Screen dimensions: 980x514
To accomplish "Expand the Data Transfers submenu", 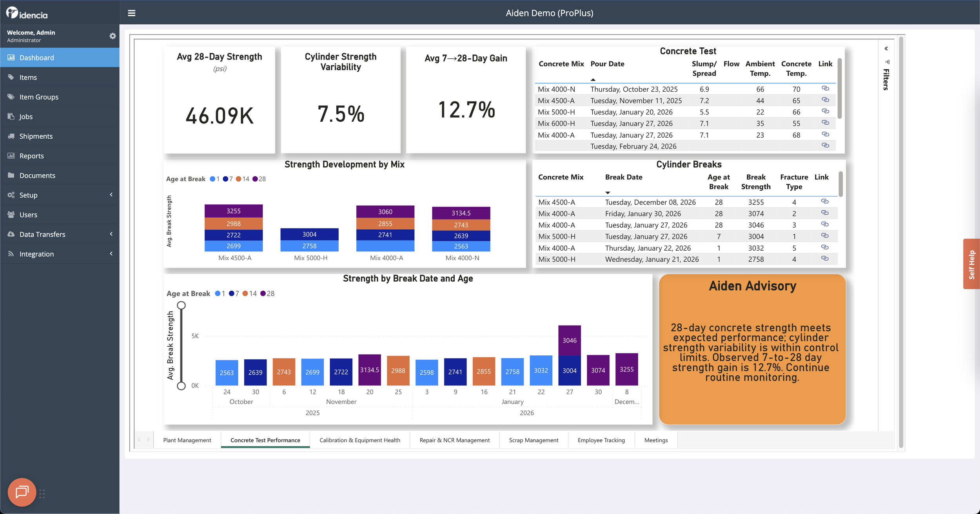I will pos(60,234).
